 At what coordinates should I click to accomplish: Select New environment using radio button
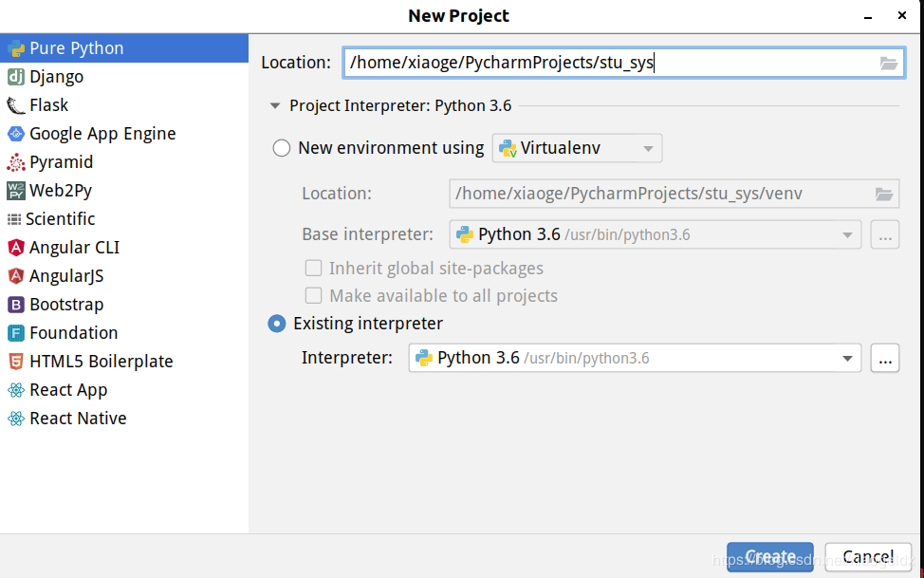(x=282, y=148)
